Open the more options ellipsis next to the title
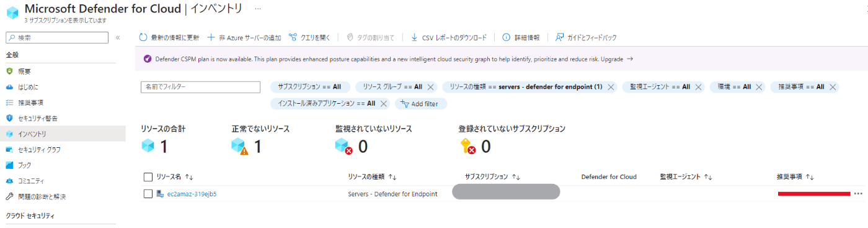 tap(258, 9)
